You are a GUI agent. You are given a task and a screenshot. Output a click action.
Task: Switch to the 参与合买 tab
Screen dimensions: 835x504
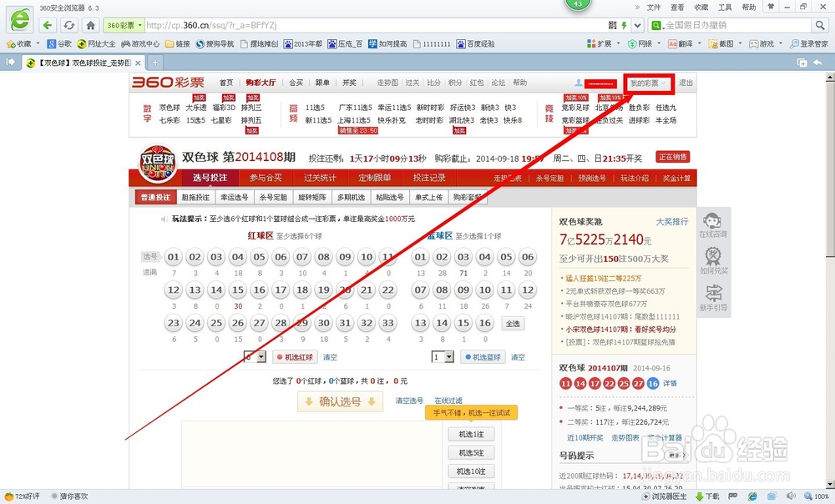click(x=266, y=178)
